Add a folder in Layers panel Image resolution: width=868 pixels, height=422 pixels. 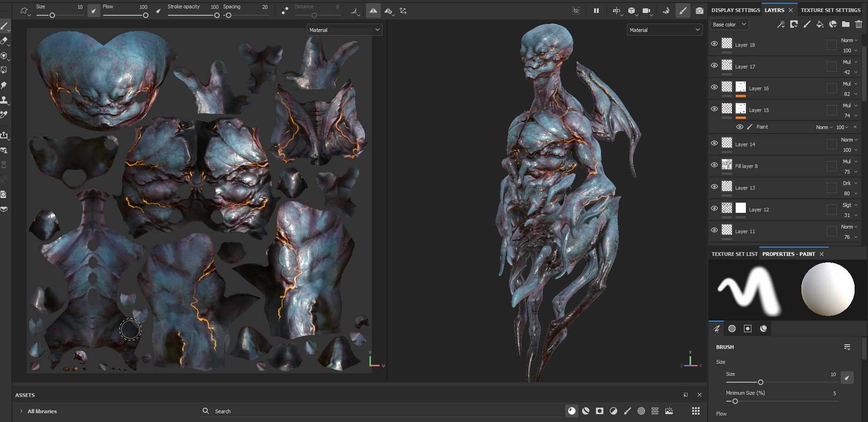click(846, 24)
